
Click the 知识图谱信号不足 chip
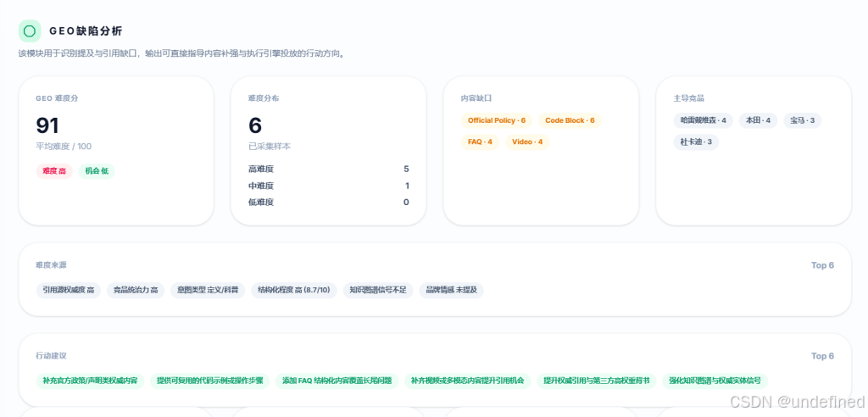[378, 290]
